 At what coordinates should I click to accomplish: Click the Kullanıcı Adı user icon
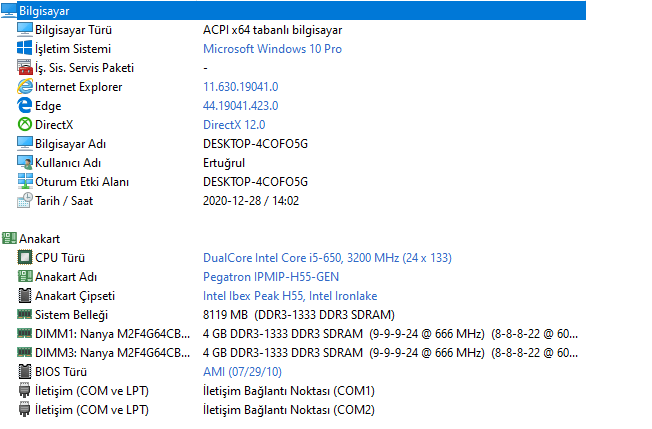25,163
